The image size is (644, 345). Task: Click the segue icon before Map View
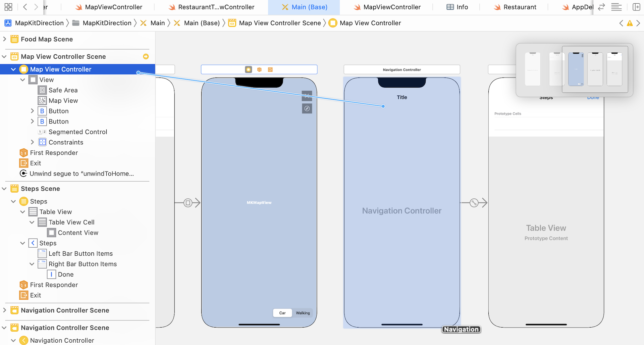tap(188, 203)
